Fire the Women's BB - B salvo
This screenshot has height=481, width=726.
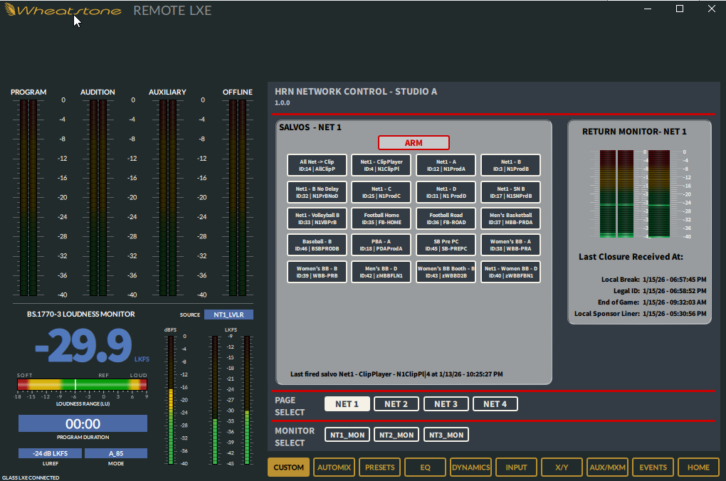tap(317, 272)
